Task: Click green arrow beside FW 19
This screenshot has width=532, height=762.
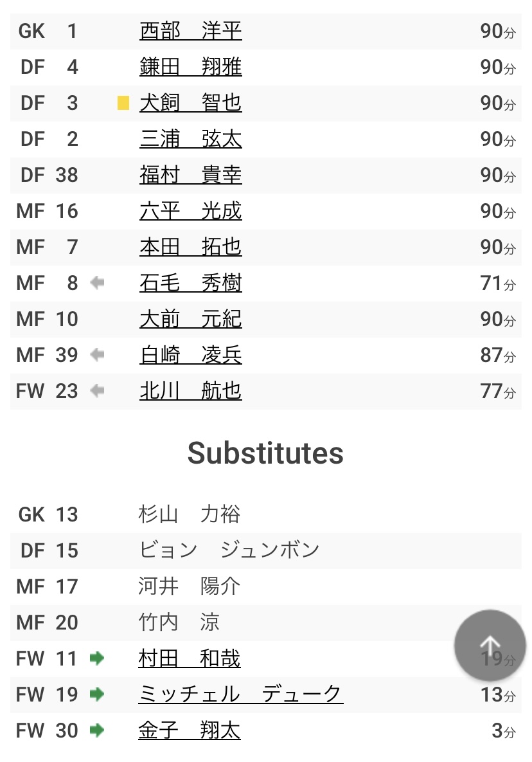Action: coord(97,694)
